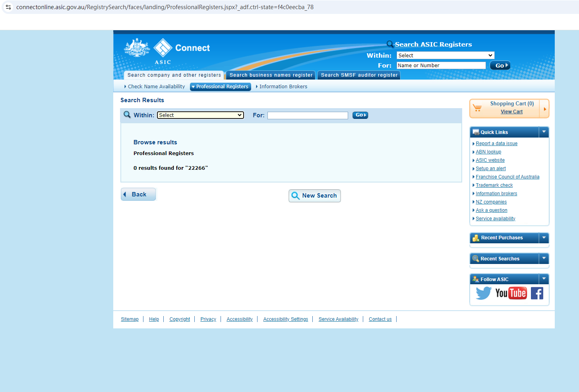Image resolution: width=579 pixels, height=392 pixels.
Task: Click the magnifier icon in Search Results bar
Action: (127, 114)
